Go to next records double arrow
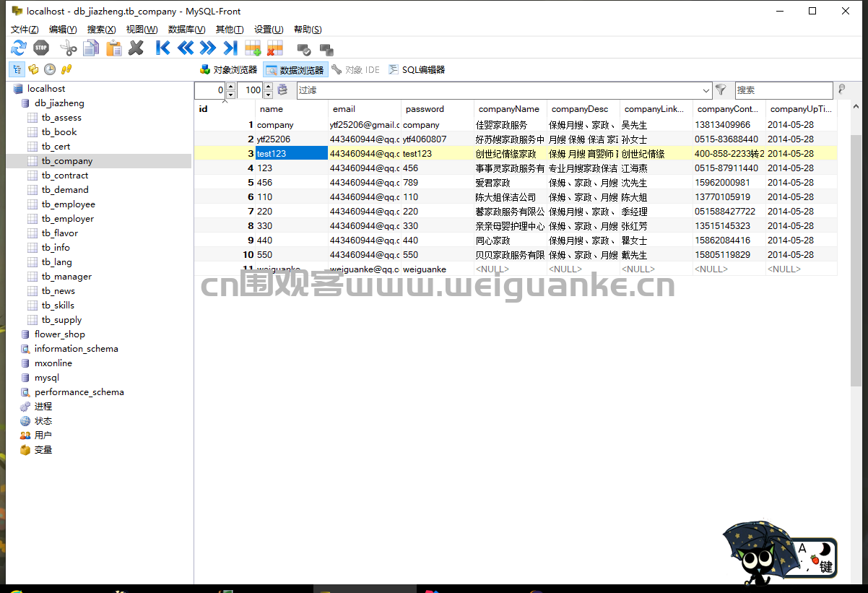868x593 pixels. [x=208, y=48]
